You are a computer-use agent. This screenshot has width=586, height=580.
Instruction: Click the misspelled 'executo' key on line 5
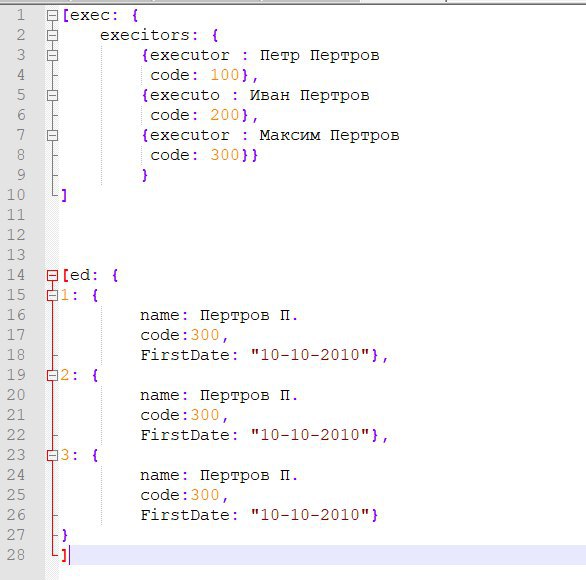185,95
